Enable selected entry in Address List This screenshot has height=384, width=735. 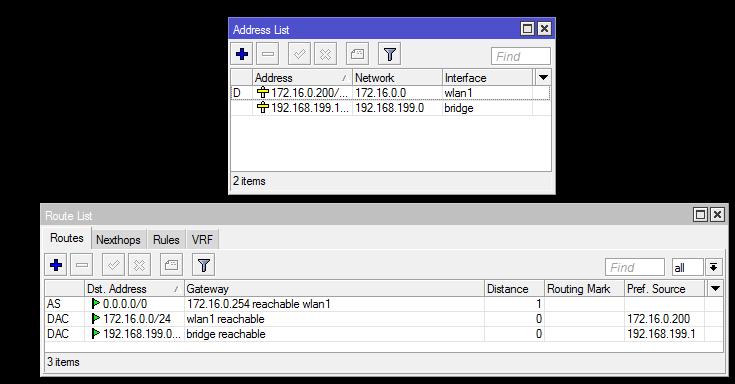pos(299,54)
